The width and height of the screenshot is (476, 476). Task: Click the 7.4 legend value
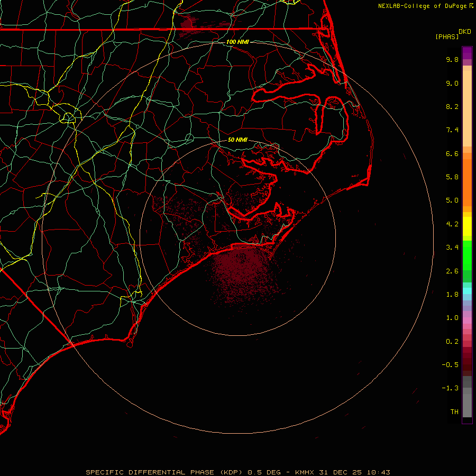pos(452,130)
